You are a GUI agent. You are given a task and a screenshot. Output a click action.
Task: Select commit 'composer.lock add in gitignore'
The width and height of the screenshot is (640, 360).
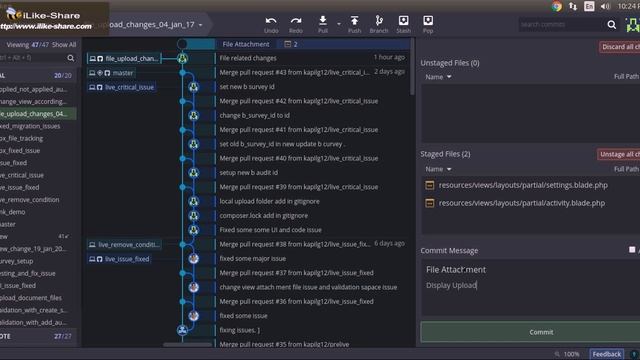(264, 216)
